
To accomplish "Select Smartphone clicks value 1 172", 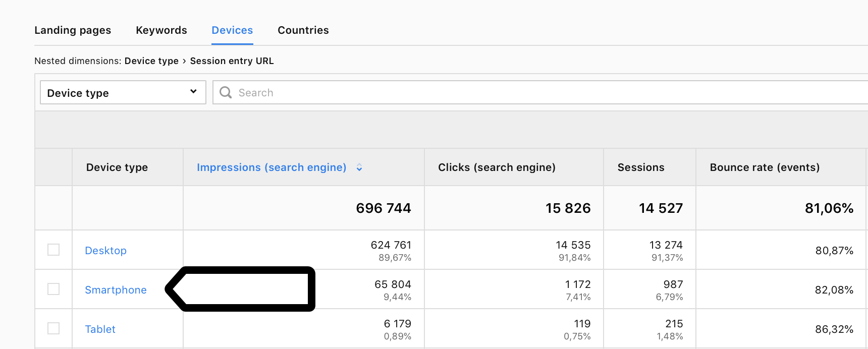I will (x=578, y=284).
